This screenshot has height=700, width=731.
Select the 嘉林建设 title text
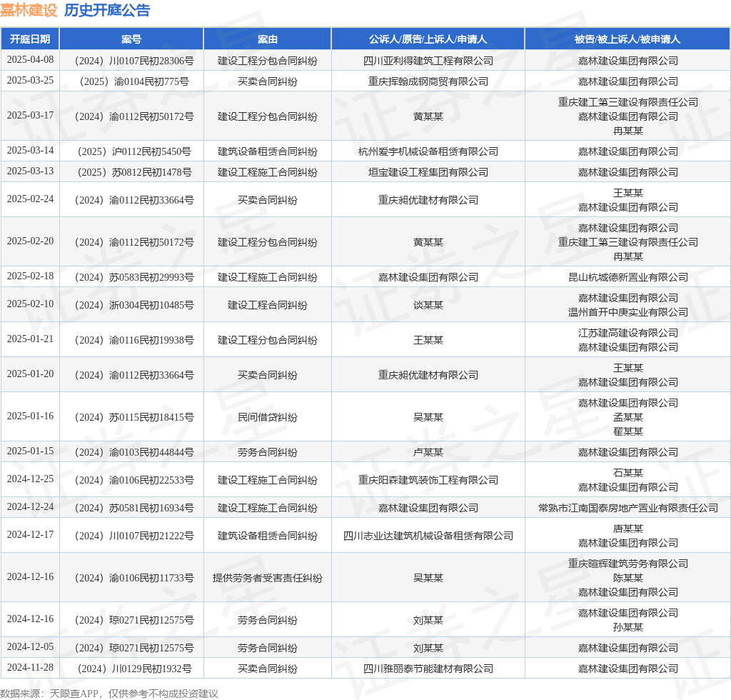pos(29,10)
